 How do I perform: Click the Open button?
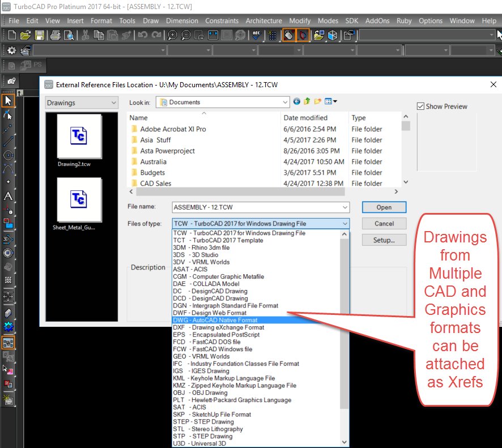click(384, 207)
